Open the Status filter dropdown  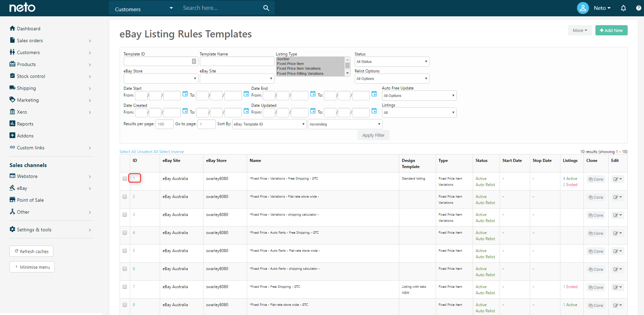point(392,62)
